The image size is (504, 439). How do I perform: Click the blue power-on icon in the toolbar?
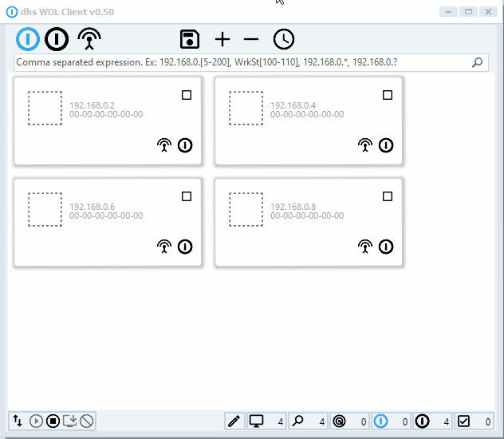click(28, 39)
